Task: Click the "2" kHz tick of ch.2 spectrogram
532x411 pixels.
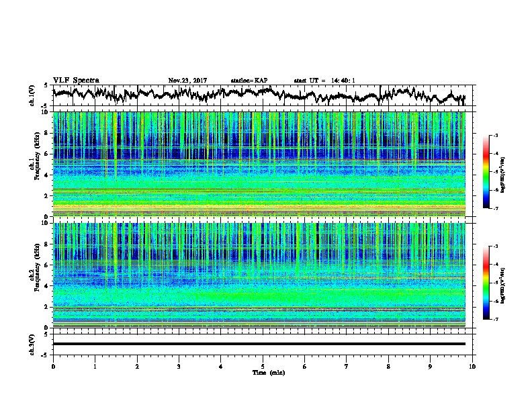Action: [46, 307]
